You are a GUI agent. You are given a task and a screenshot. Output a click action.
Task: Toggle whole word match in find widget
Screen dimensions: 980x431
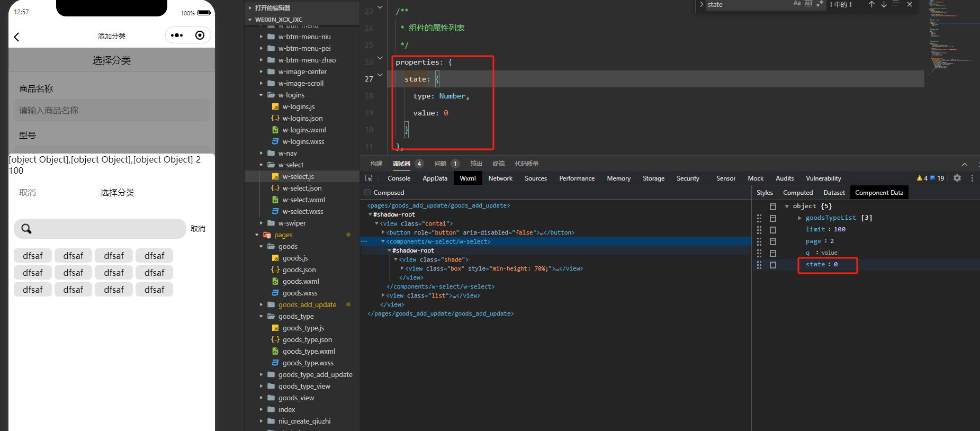tap(808, 4)
